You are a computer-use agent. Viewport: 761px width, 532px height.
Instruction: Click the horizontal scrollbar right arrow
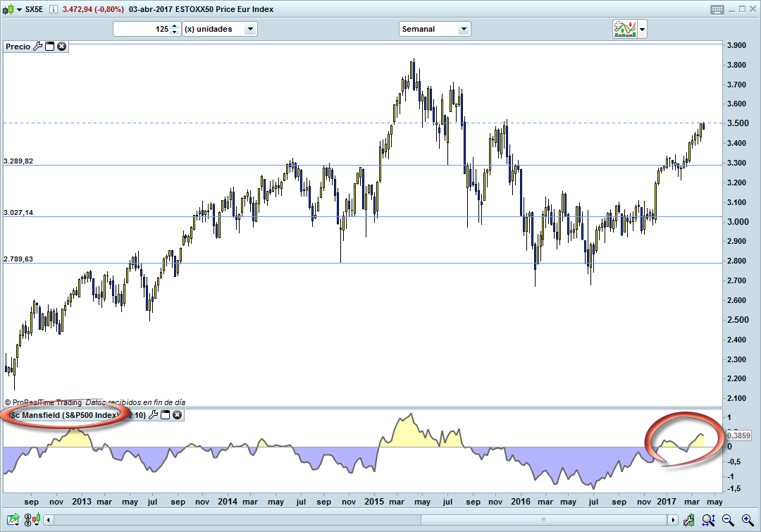[673, 520]
